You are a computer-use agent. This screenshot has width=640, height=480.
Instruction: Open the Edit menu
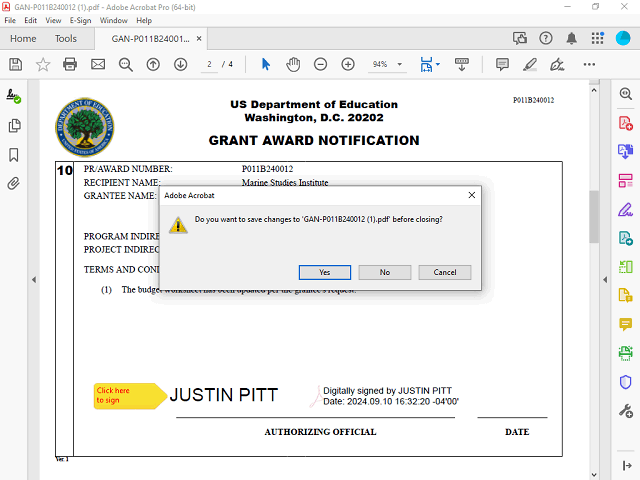tap(30, 20)
